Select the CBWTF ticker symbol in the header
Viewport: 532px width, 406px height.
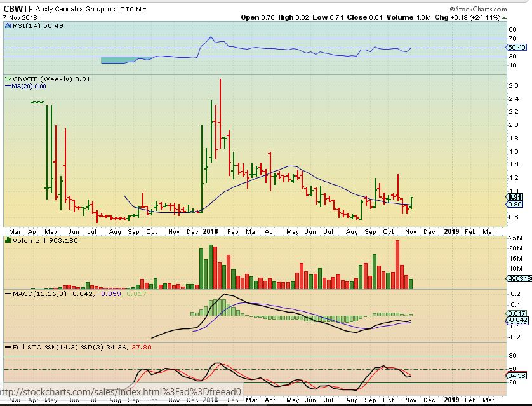click(18, 9)
